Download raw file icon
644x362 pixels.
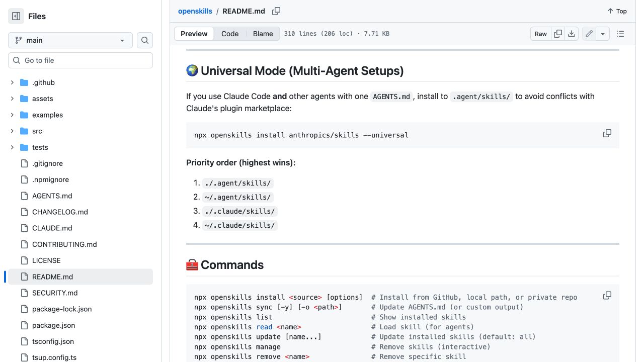[572, 34]
